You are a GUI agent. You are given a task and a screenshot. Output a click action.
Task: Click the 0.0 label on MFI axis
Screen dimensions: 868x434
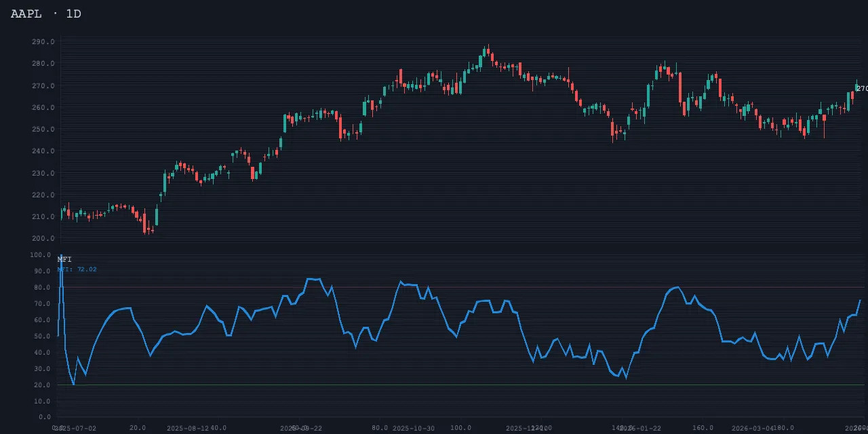coord(44,417)
